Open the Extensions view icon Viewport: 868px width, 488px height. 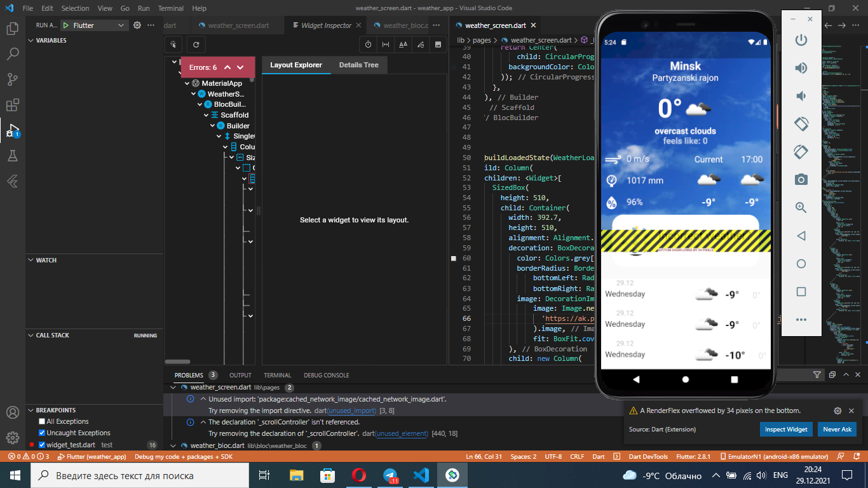12,105
